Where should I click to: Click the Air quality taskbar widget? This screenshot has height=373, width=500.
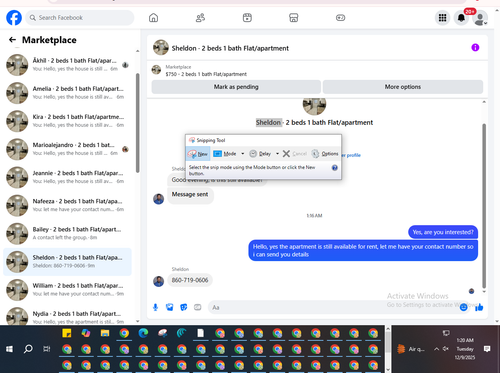[x=411, y=349]
